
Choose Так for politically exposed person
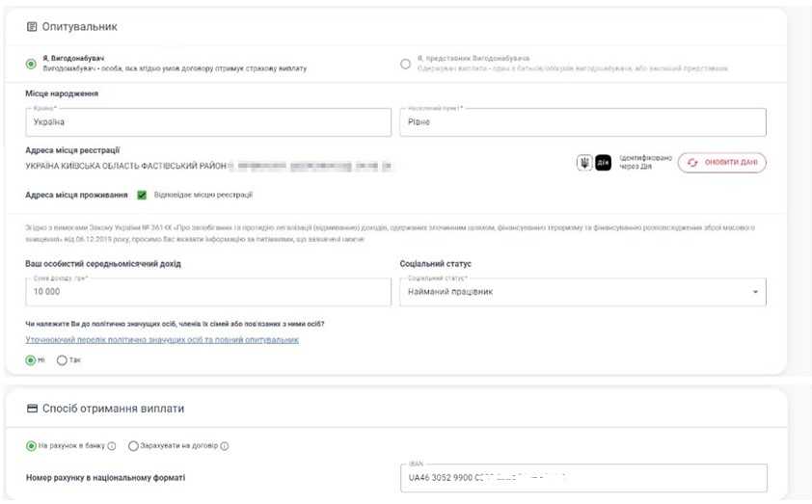pyautogui.click(x=63, y=360)
